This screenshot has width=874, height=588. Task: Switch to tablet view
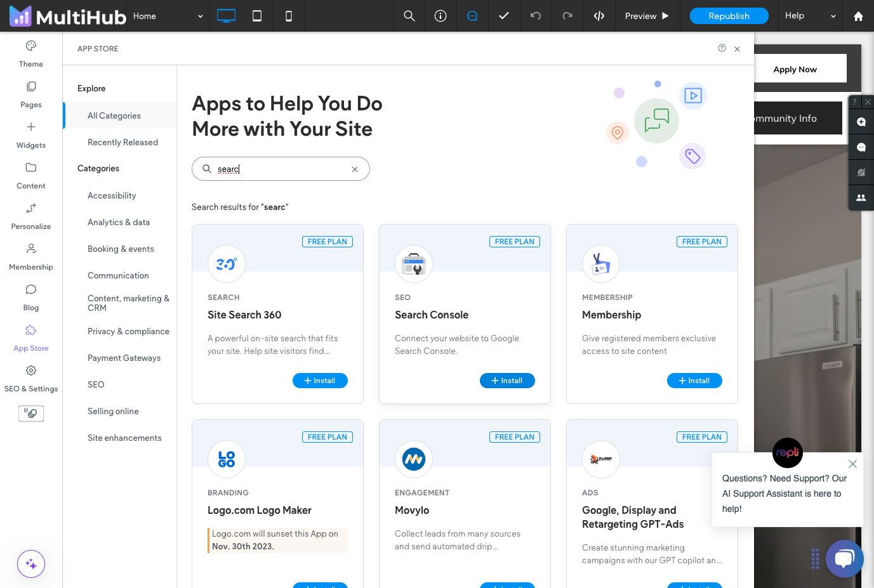[x=257, y=16]
